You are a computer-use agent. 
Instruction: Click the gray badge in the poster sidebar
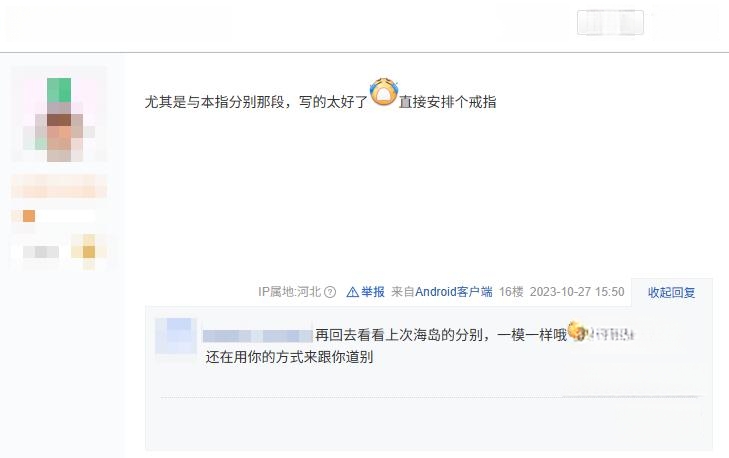[41, 252]
